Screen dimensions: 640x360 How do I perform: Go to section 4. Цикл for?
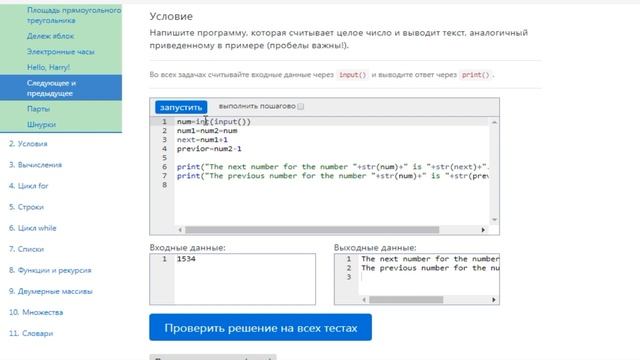tap(29, 186)
